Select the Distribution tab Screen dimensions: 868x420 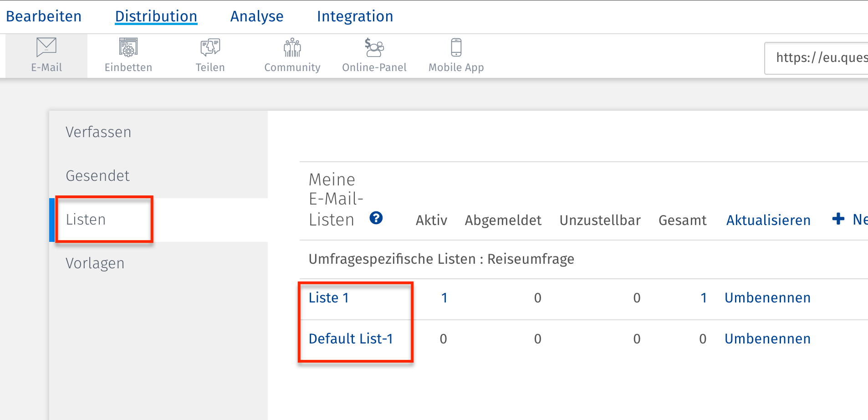point(156,16)
